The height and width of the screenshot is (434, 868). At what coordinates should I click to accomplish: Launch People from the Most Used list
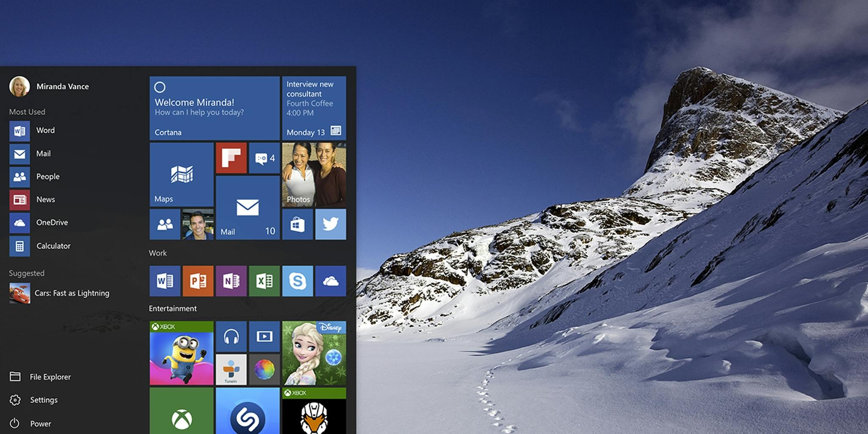(35, 177)
